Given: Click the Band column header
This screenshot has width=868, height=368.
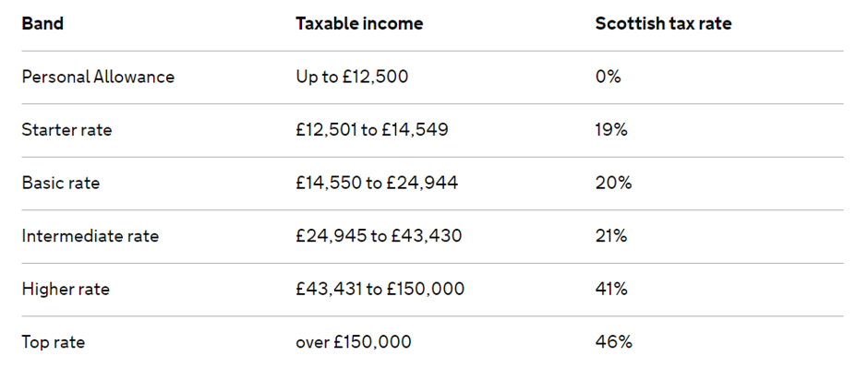Looking at the screenshot, I should tap(42, 24).
